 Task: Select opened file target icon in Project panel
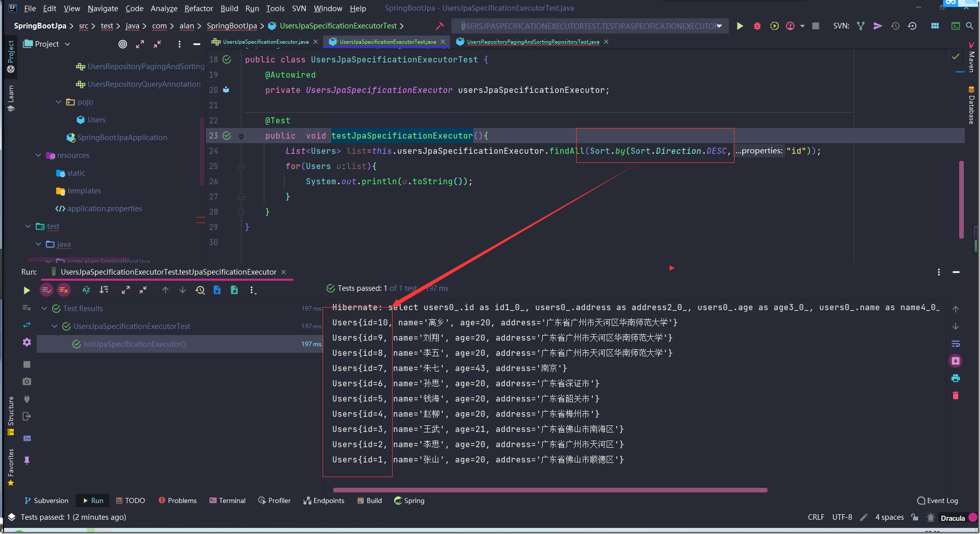pyautogui.click(x=123, y=44)
